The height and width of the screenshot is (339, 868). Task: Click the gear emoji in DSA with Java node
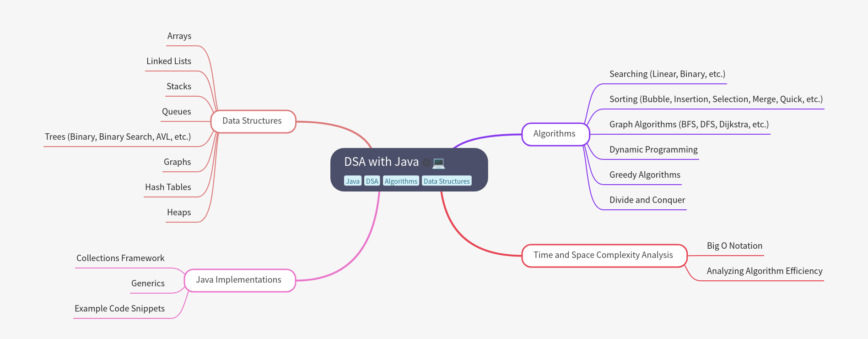point(426,163)
